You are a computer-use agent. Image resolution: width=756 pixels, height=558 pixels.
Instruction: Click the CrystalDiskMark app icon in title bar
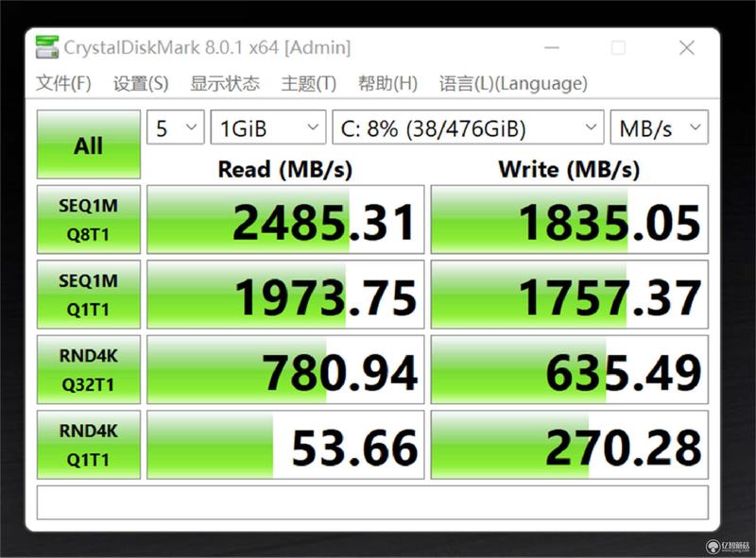tap(46, 47)
